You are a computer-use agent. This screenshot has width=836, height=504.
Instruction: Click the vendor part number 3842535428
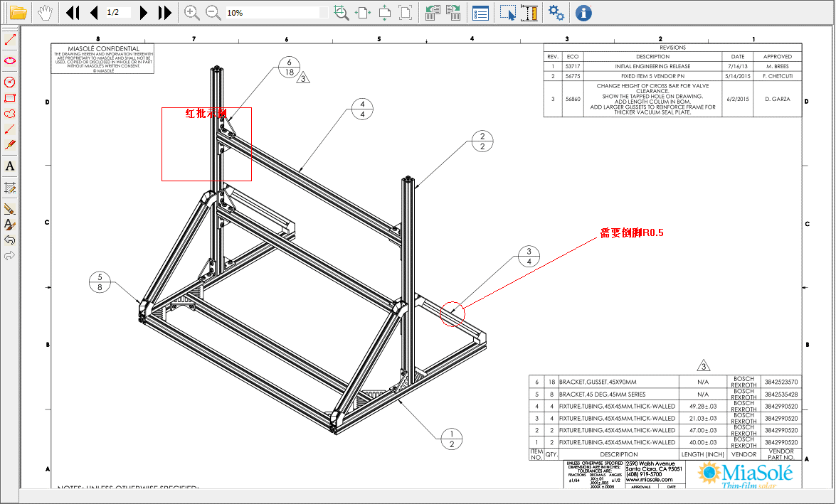tap(781, 395)
